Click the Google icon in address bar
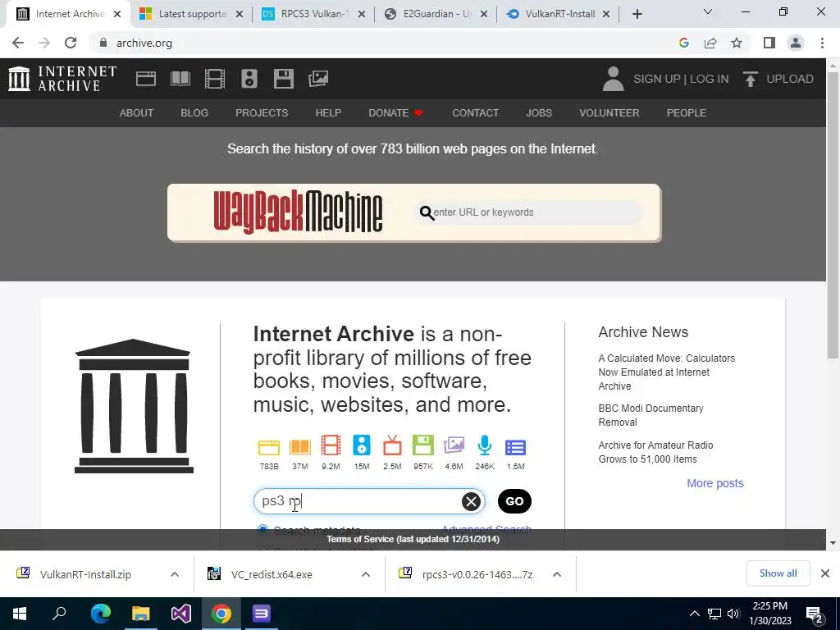The image size is (840, 630). (x=683, y=43)
